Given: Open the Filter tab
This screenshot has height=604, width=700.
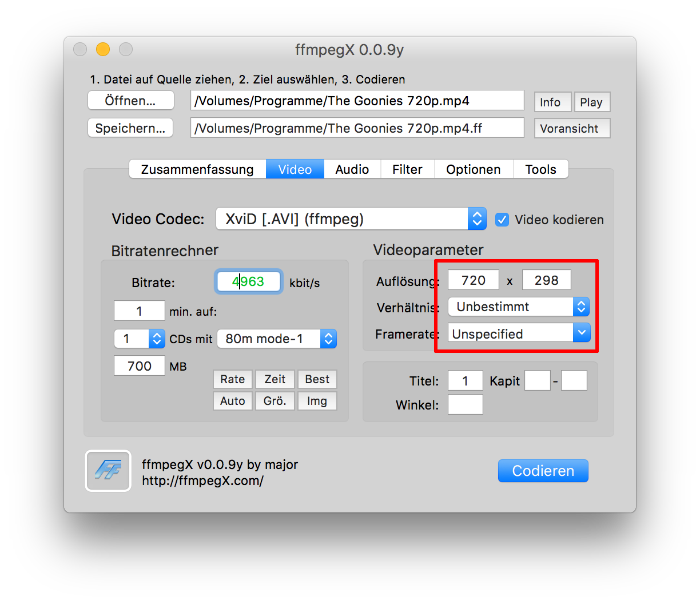Looking at the screenshot, I should (x=407, y=169).
